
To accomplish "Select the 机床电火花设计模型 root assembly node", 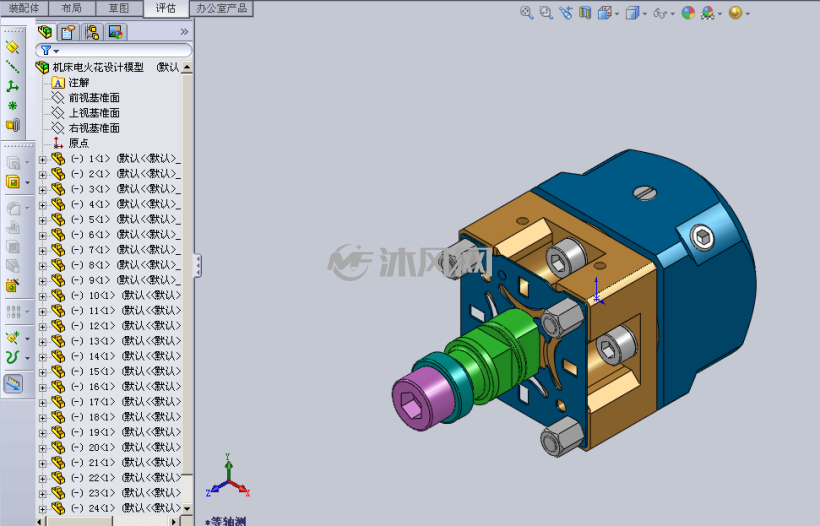I will tap(98, 67).
